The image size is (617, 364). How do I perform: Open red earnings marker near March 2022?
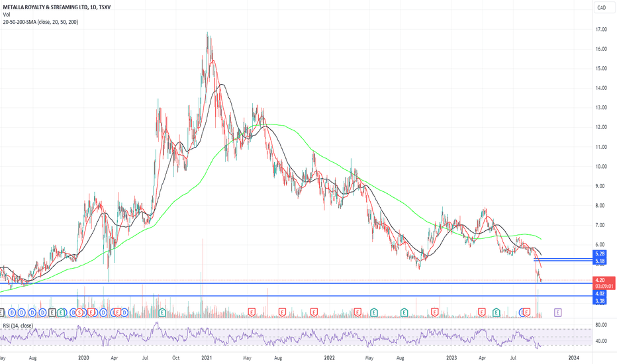[x=357, y=312]
